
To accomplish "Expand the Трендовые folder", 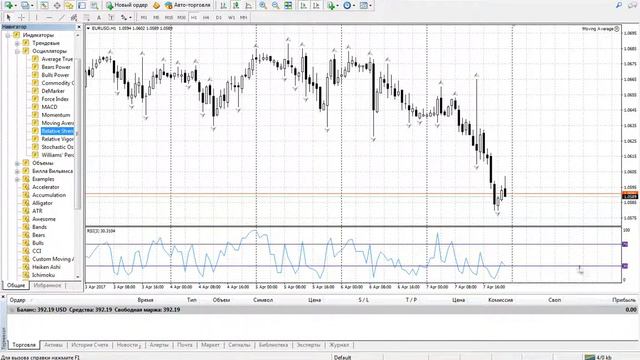I will 17,43.
